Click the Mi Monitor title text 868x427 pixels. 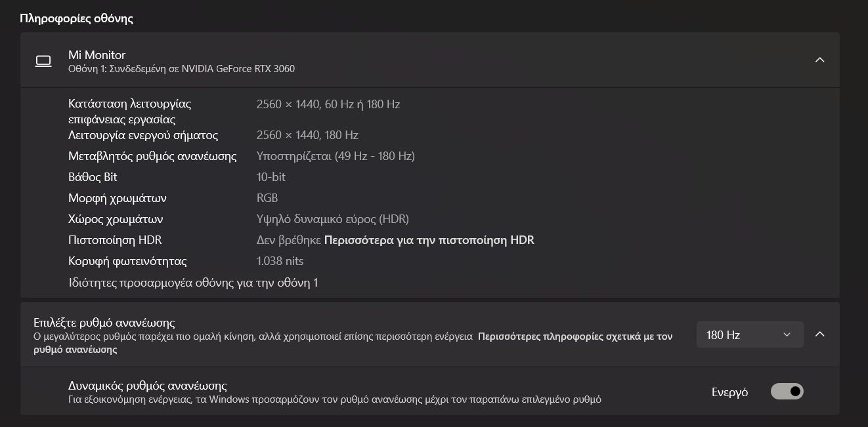tap(97, 55)
